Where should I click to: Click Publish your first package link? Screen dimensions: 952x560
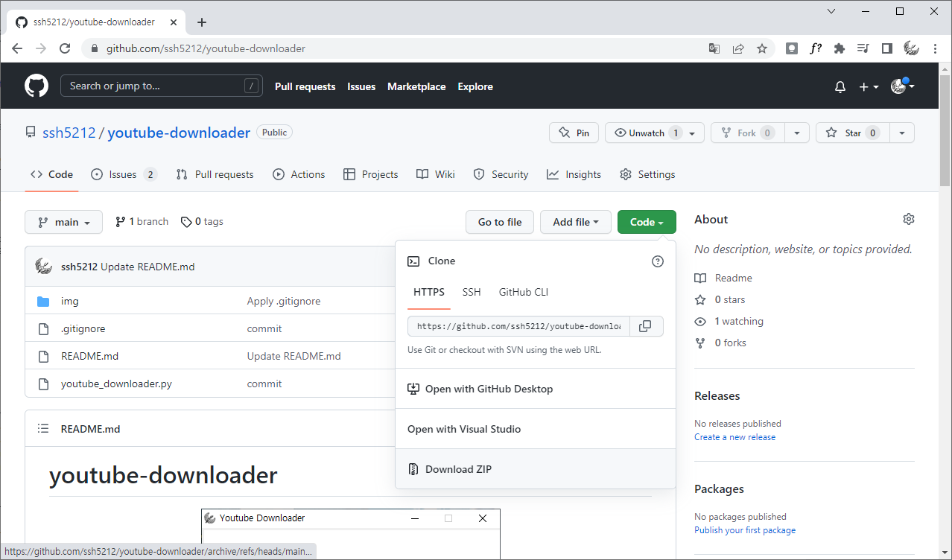pos(745,530)
